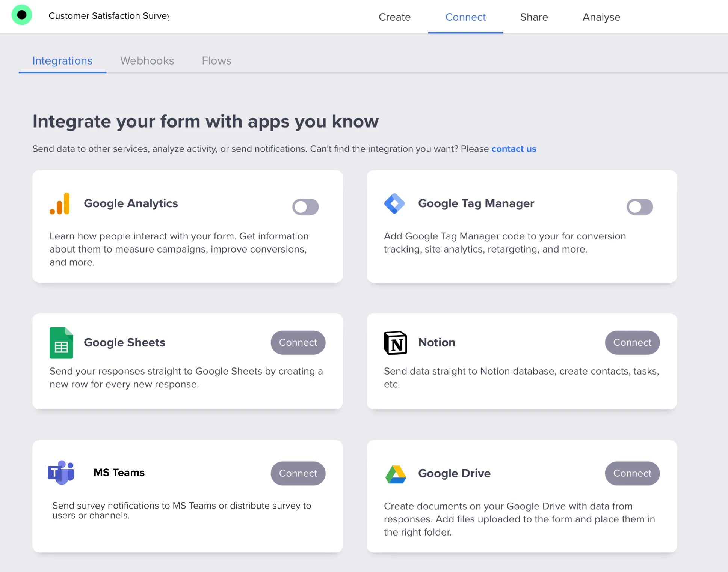Go to the Create section
The height and width of the screenshot is (572, 728).
394,17
